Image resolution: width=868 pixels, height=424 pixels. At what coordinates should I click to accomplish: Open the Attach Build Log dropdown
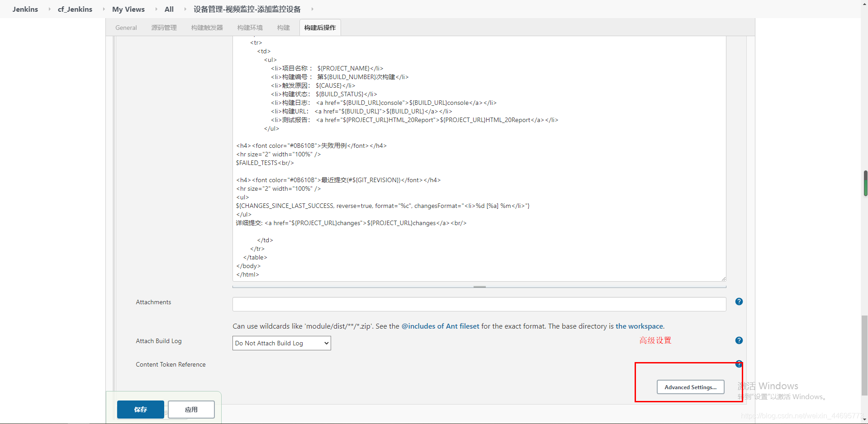pos(282,343)
